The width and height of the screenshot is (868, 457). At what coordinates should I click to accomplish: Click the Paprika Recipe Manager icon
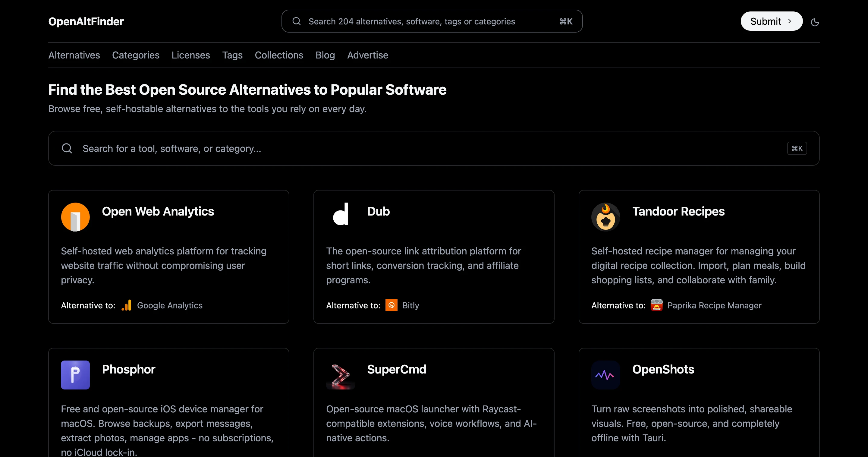click(656, 305)
